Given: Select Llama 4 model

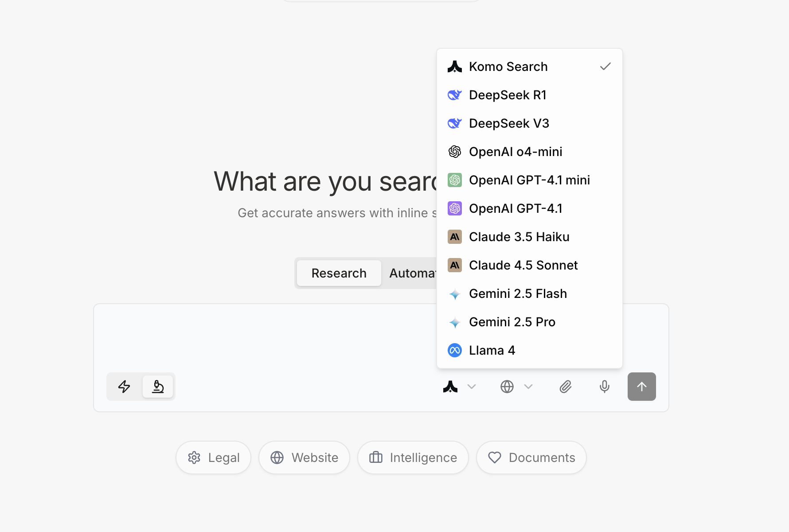Looking at the screenshot, I should [529, 350].
